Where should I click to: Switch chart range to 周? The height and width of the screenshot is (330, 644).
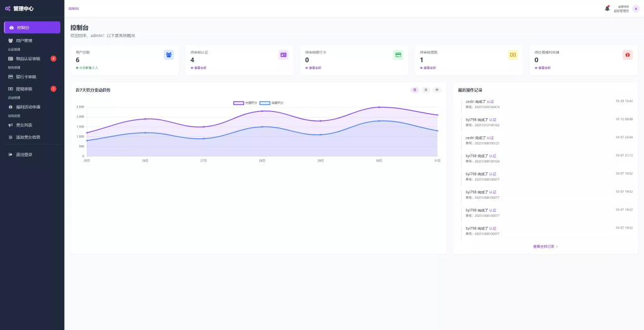click(x=414, y=90)
